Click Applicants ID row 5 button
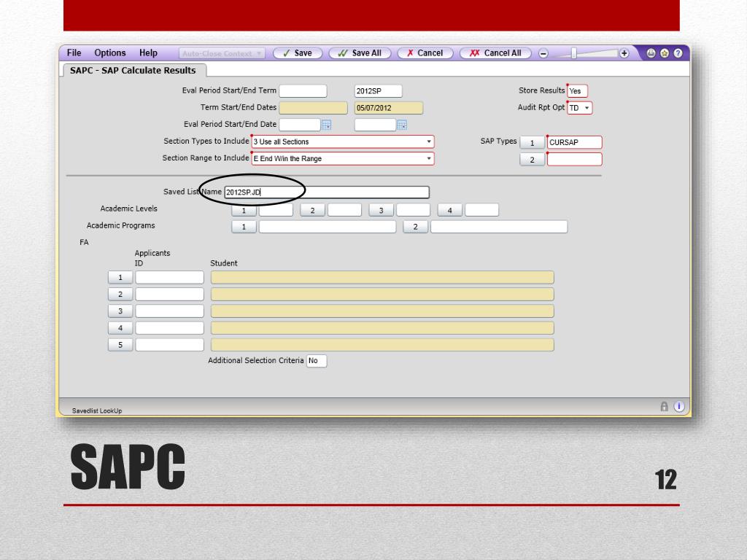The height and width of the screenshot is (560, 747). [120, 345]
